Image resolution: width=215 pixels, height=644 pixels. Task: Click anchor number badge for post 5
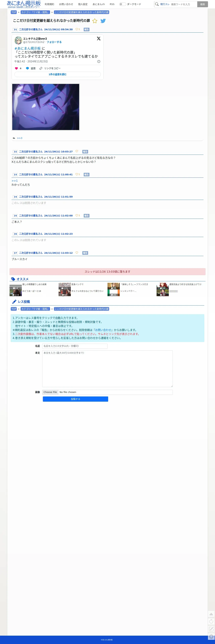tap(15, 216)
